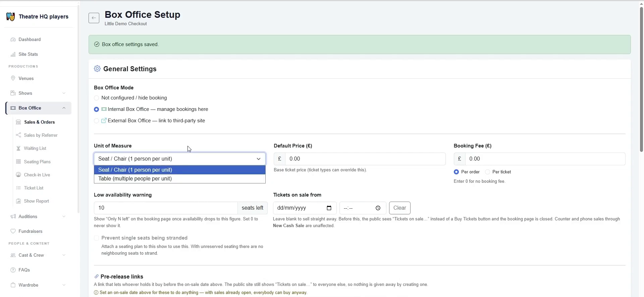The image size is (644, 297).
Task: Click the Auditions megaphone icon
Action: tap(13, 216)
